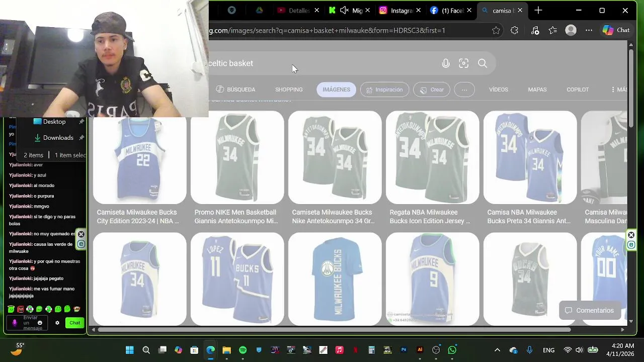The height and width of the screenshot is (362, 644).
Task: Open Illustrator from the taskbar
Action: (x=420, y=350)
